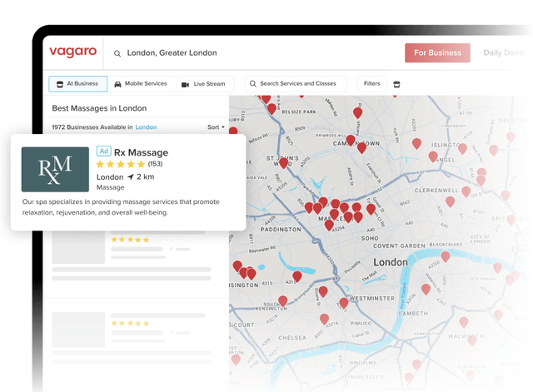Click the map pin near Blackfriars
The width and height of the screenshot is (533, 392).
tap(446, 256)
